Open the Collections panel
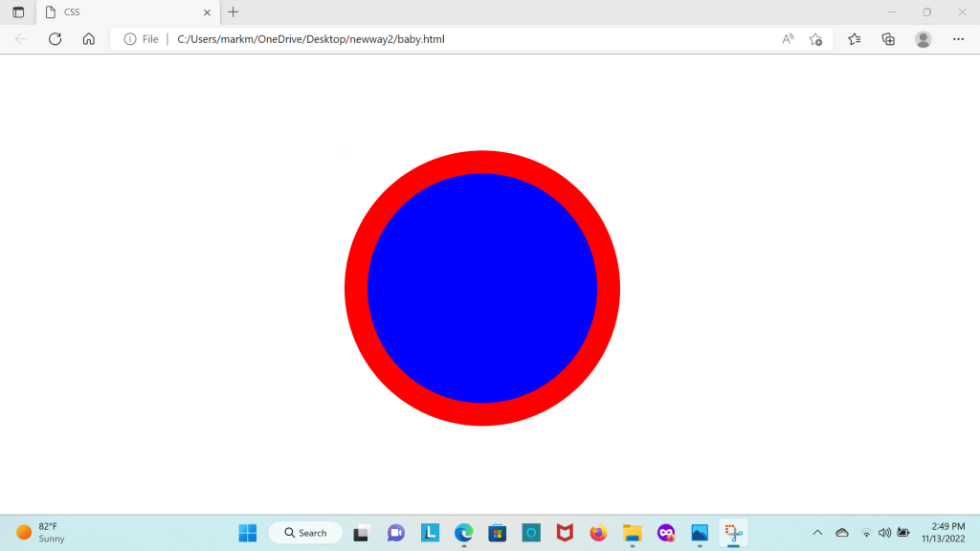Image resolution: width=980 pixels, height=551 pixels. coord(888,39)
